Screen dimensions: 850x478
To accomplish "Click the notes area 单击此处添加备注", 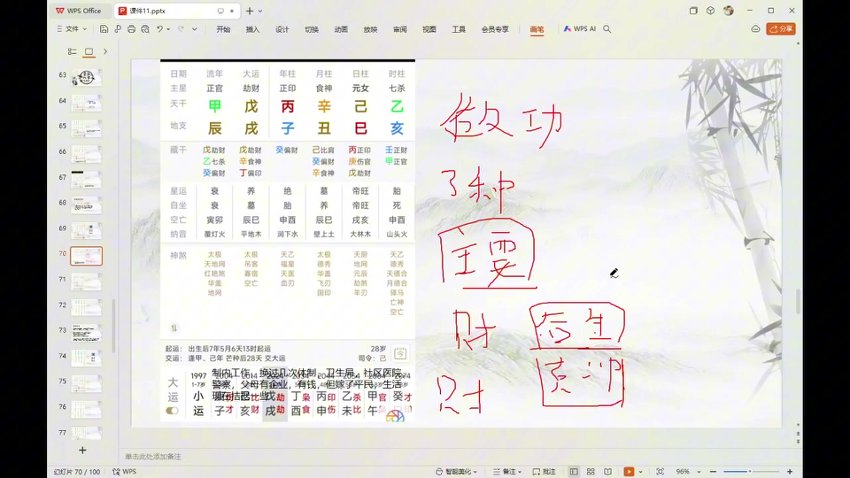I will coord(153,457).
